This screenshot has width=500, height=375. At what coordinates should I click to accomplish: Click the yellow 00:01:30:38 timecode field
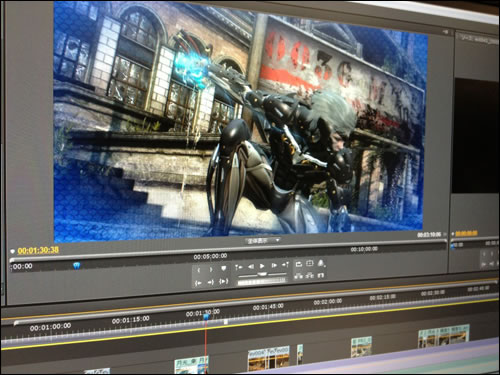pos(38,250)
